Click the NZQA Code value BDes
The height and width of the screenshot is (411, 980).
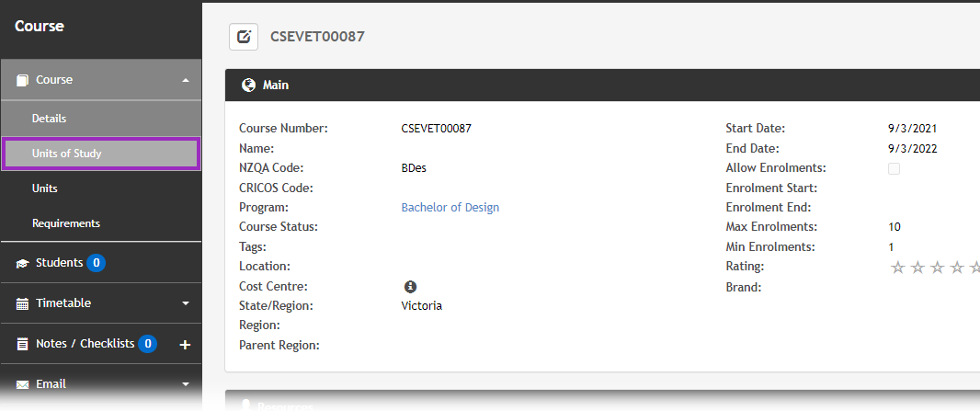point(414,168)
